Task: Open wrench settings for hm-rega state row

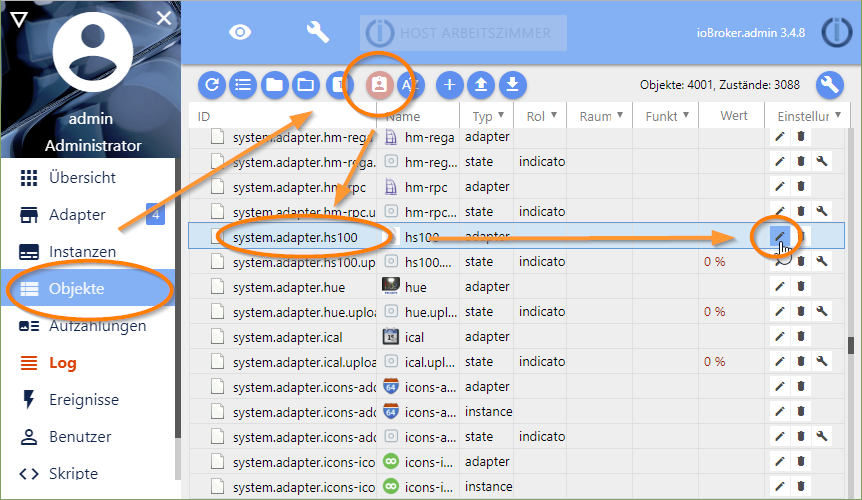Action: pyautogui.click(x=822, y=162)
